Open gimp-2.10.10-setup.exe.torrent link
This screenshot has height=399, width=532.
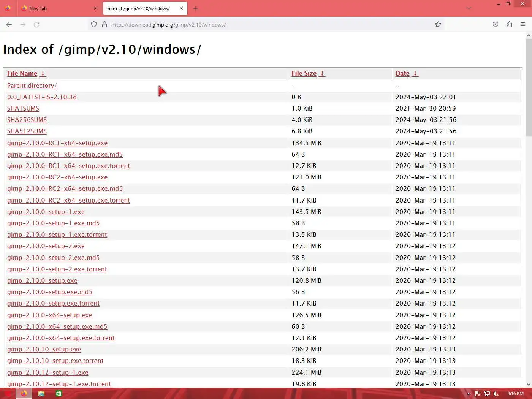click(55, 361)
